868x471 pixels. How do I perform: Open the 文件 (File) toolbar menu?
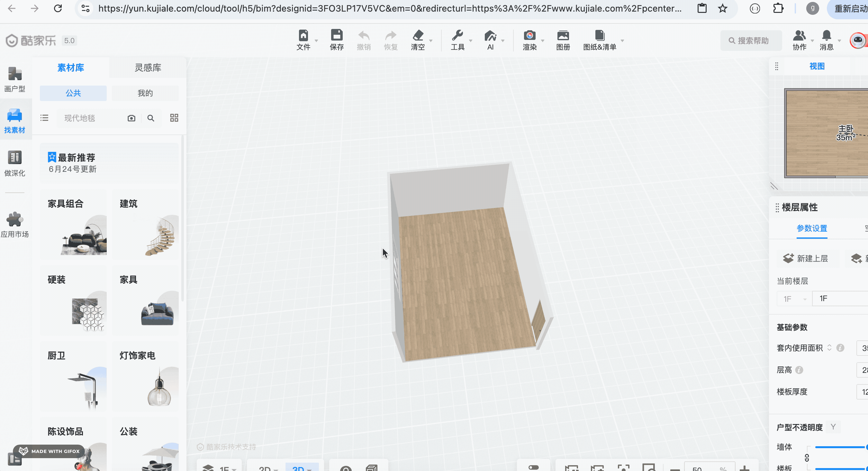pyautogui.click(x=303, y=40)
